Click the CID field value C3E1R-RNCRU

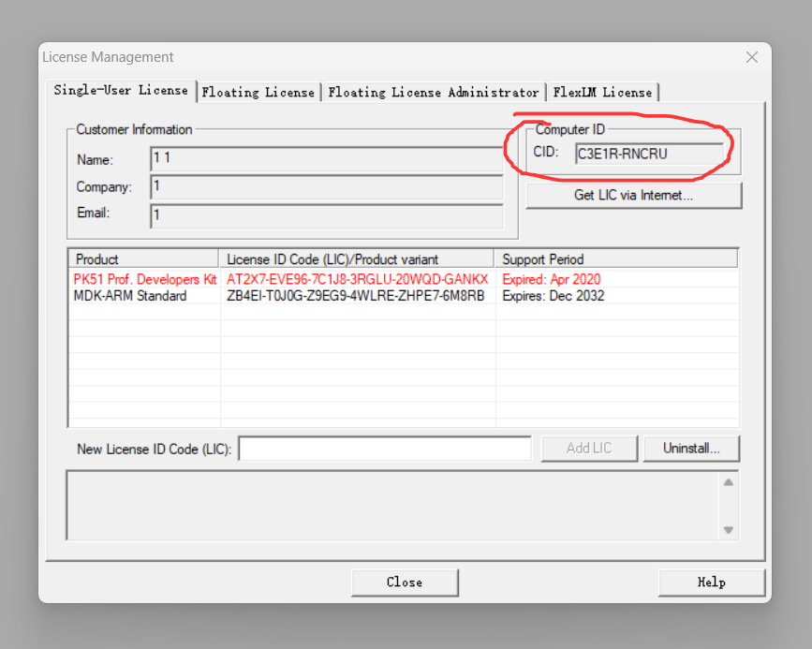tap(649, 154)
